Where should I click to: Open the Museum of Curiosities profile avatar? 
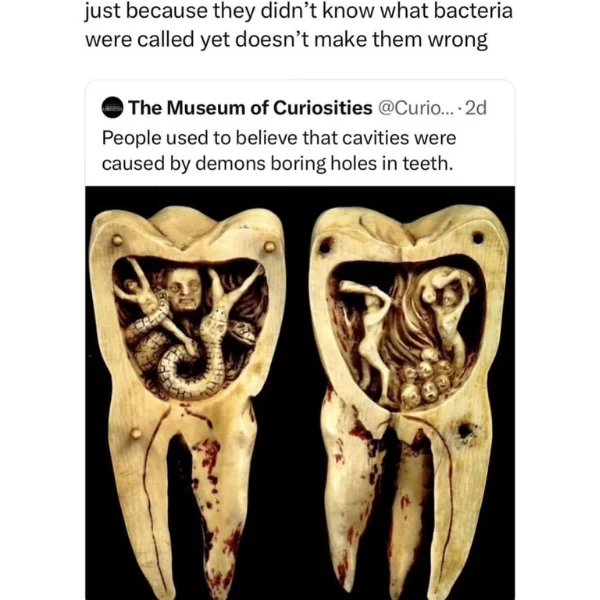(x=112, y=108)
